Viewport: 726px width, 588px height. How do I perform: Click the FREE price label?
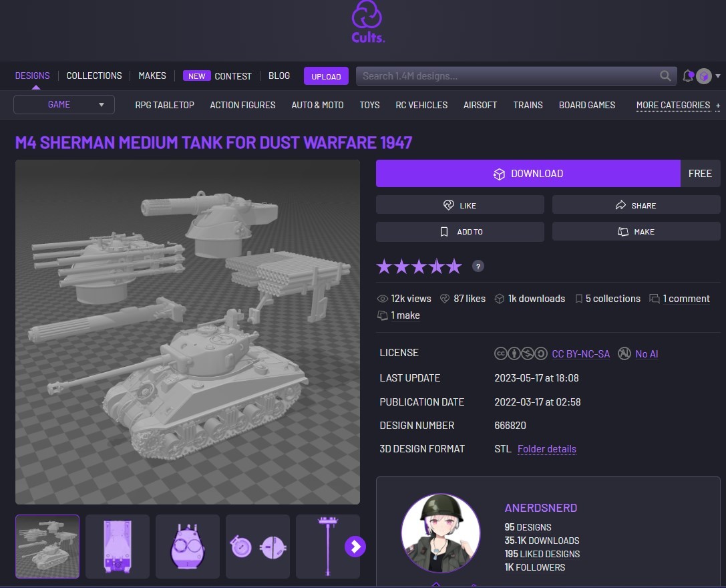(x=700, y=173)
